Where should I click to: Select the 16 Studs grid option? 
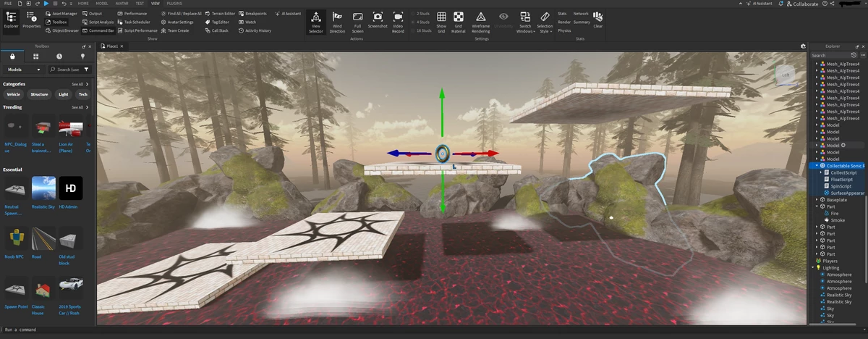click(x=422, y=30)
